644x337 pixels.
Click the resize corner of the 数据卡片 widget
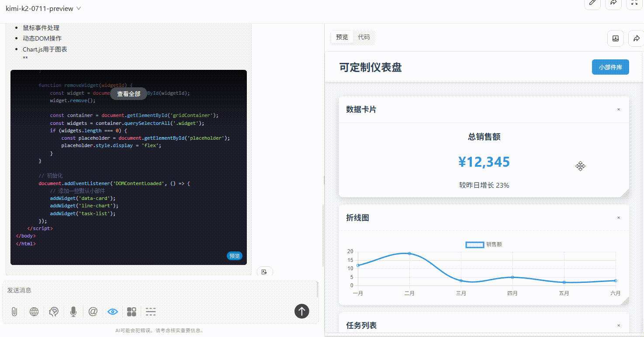click(625, 193)
